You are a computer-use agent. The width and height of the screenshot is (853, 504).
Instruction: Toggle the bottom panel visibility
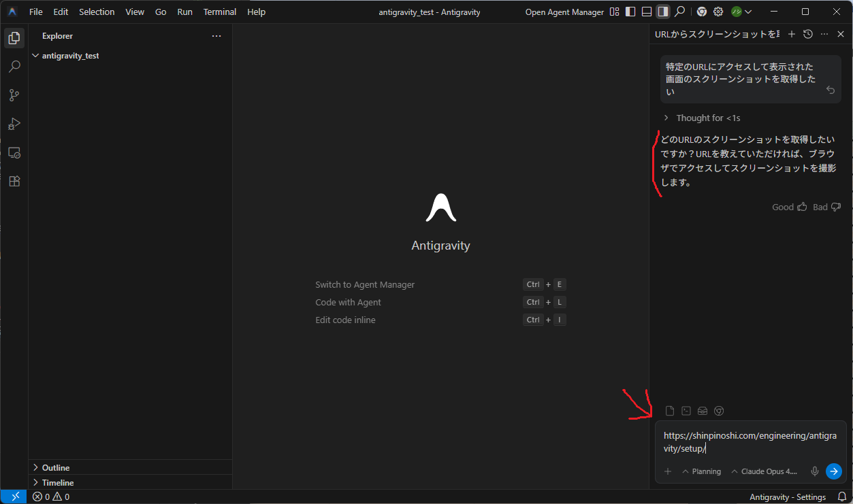(x=647, y=12)
